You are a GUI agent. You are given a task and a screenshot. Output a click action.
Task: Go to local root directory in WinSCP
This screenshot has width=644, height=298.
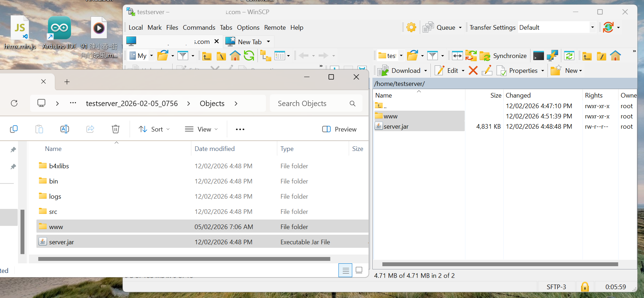point(221,56)
